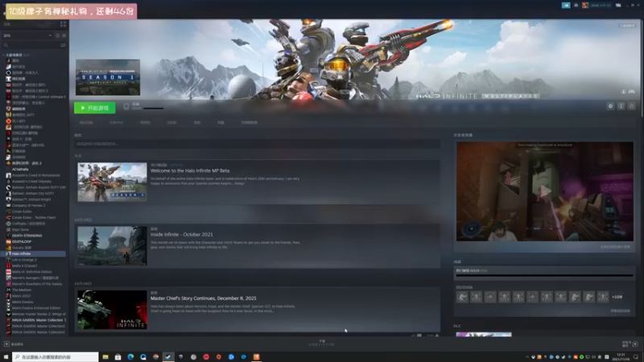This screenshot has height=362, width=644.
Task: Open the game info icon
Action: [x=621, y=106]
